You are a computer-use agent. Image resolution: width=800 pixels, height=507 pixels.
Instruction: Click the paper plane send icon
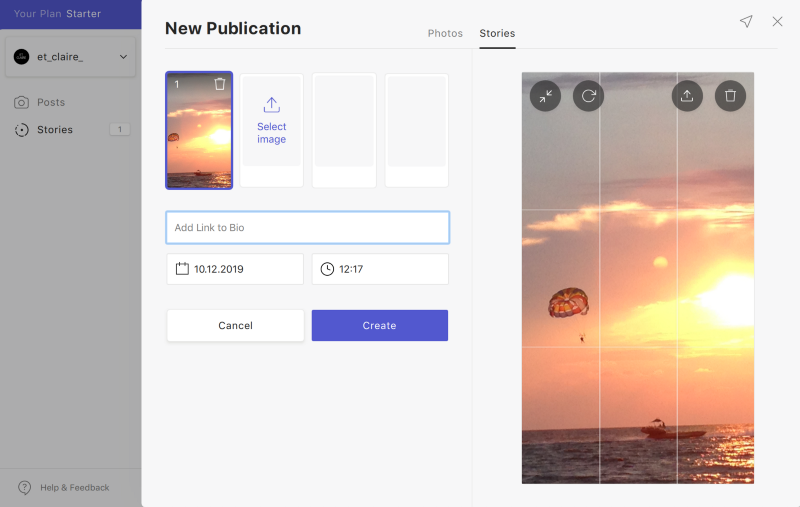[x=746, y=21]
